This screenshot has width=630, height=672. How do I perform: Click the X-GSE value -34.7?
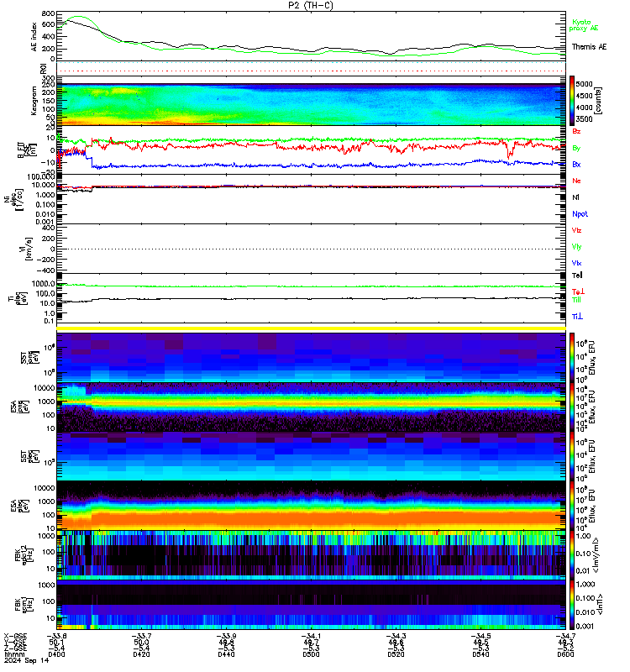[565, 636]
